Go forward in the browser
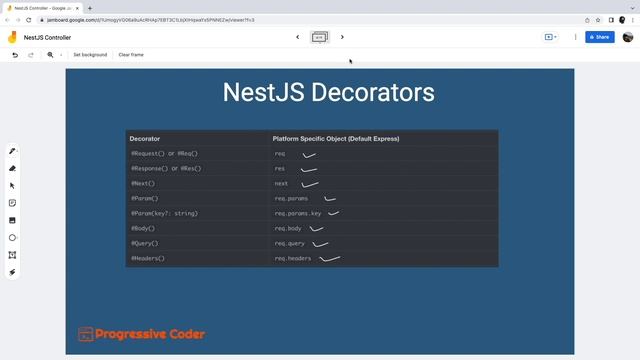The height and width of the screenshot is (360, 640). [x=18, y=20]
